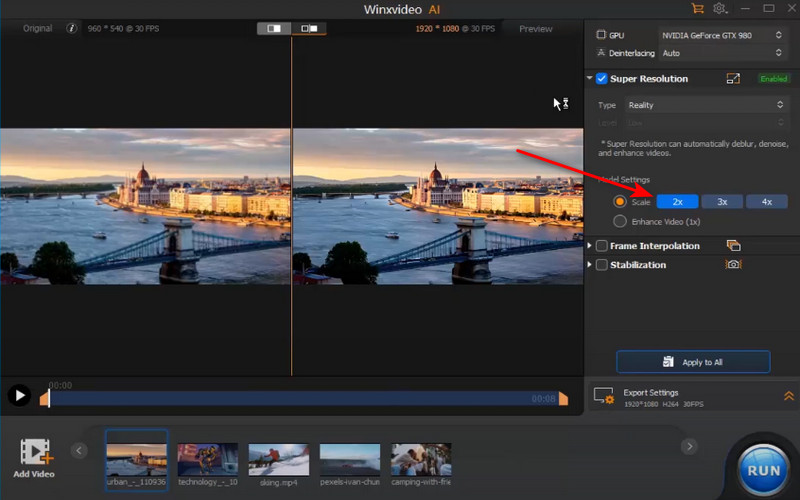The image size is (800, 500).
Task: Choose the 2x scale option
Action: click(677, 202)
